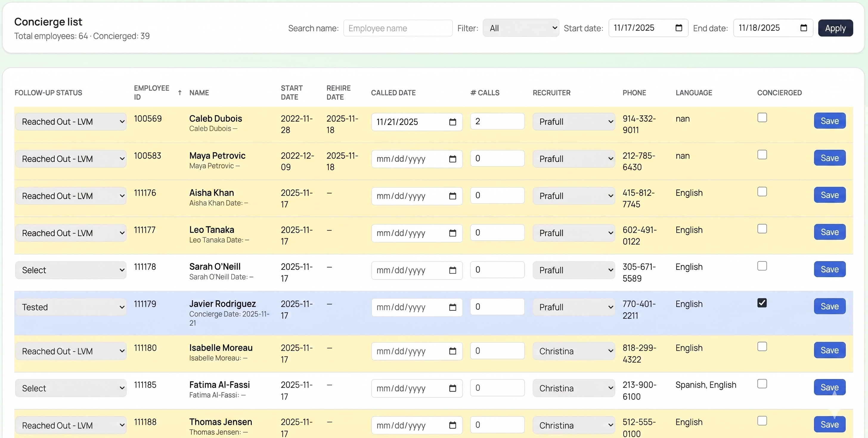
Task: Open calendar picker in End date filter
Action: [803, 28]
